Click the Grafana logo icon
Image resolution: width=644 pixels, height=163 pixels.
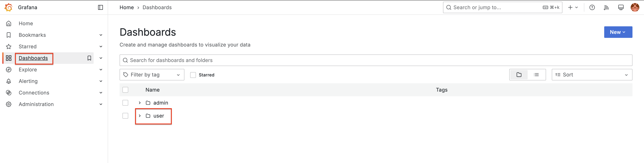pyautogui.click(x=9, y=8)
